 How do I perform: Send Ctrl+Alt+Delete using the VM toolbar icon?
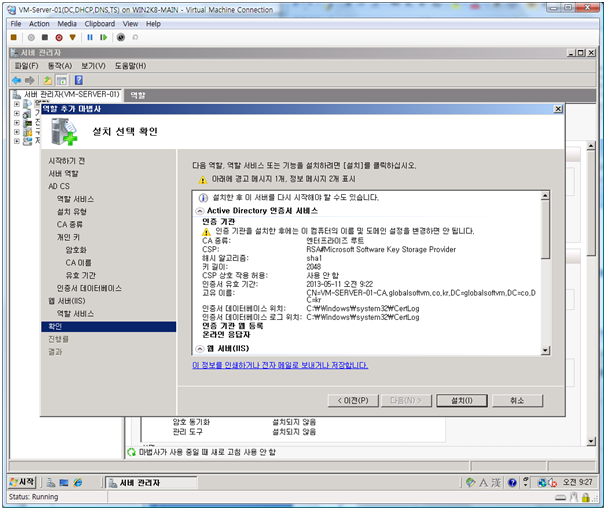point(14,37)
